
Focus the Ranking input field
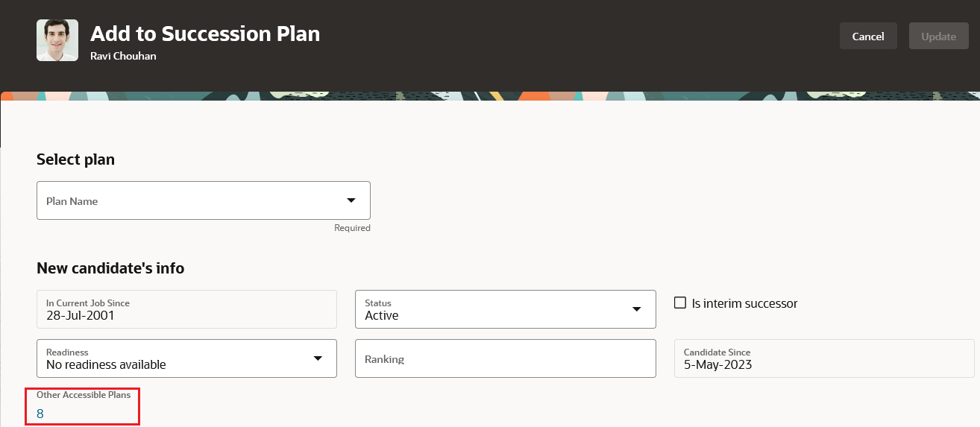[x=506, y=358]
